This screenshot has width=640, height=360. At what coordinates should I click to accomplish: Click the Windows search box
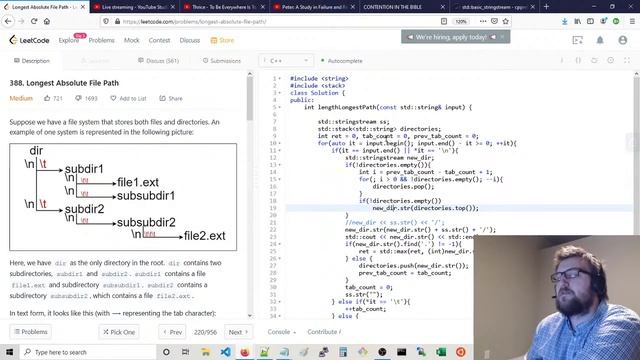click(x=88, y=352)
